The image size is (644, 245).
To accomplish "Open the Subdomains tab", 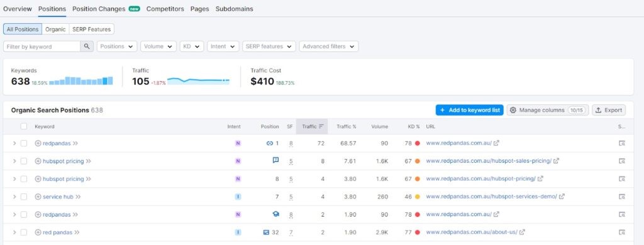I will tap(234, 9).
